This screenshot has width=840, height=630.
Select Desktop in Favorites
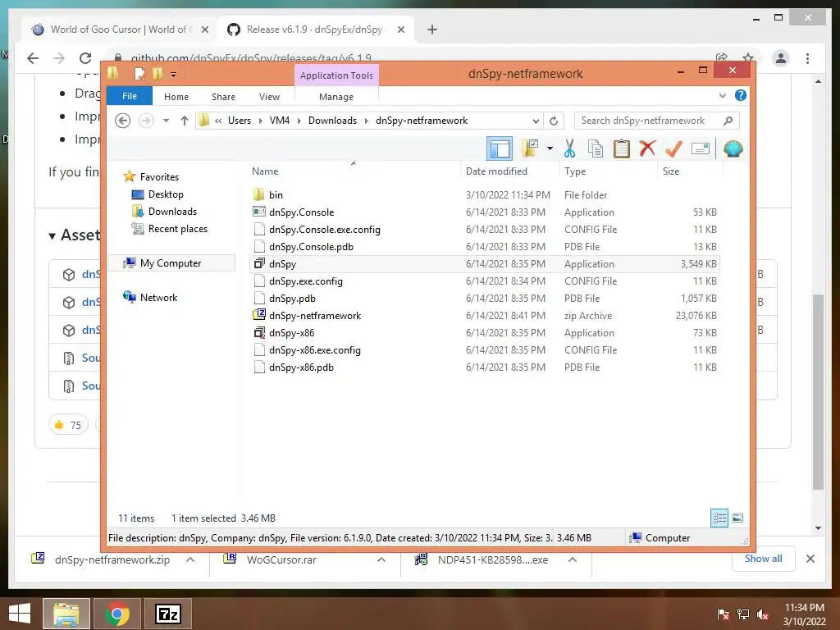pos(166,194)
